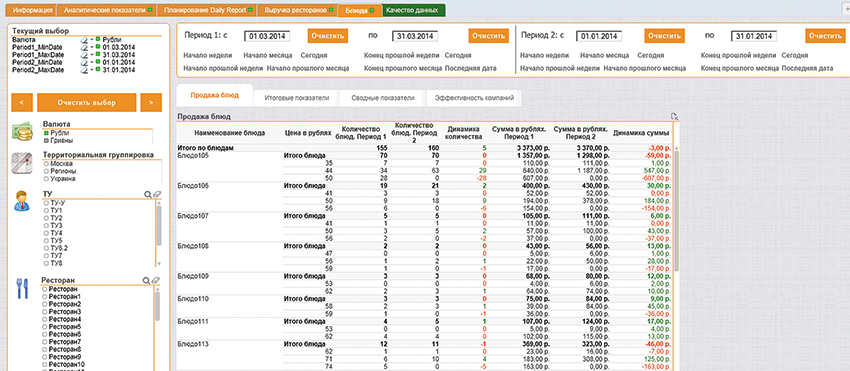Clear Period2_MinDate eraser in Текущий выбор
Image resolution: width=850 pixels, height=371 pixels.
point(84,63)
